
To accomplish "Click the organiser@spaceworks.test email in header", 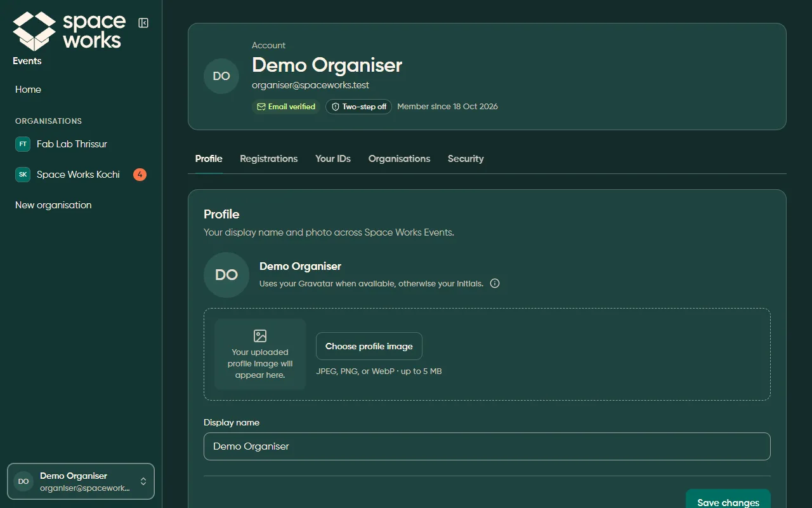I will (x=310, y=85).
